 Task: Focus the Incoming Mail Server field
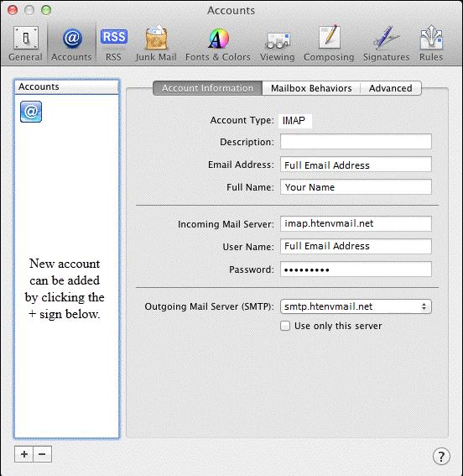click(x=356, y=224)
